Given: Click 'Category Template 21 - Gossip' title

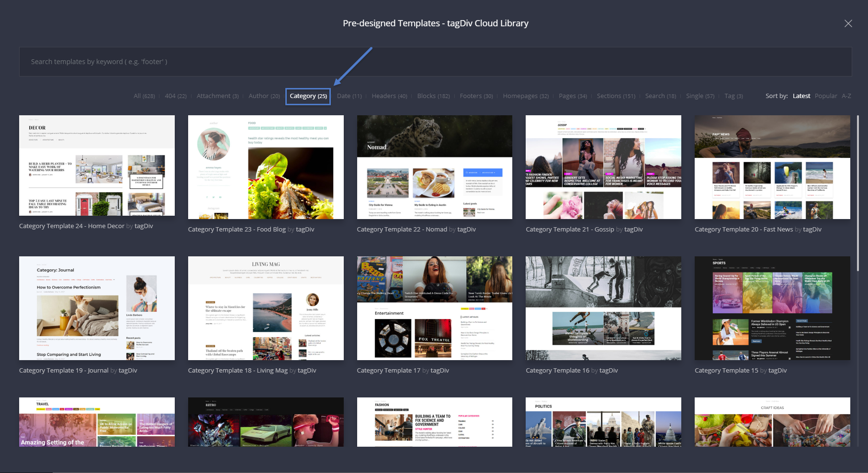Looking at the screenshot, I should click(x=570, y=230).
